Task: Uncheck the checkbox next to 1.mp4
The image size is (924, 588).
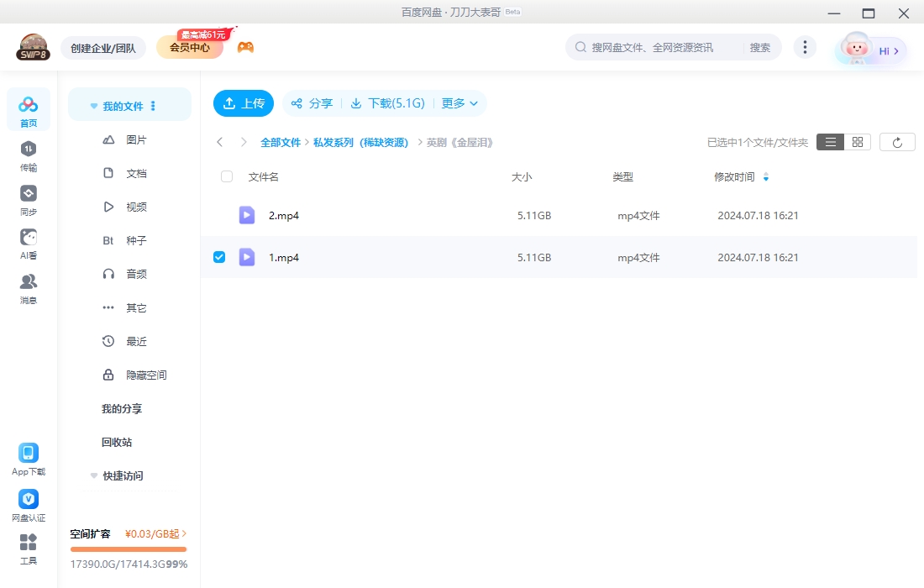Action: click(219, 257)
